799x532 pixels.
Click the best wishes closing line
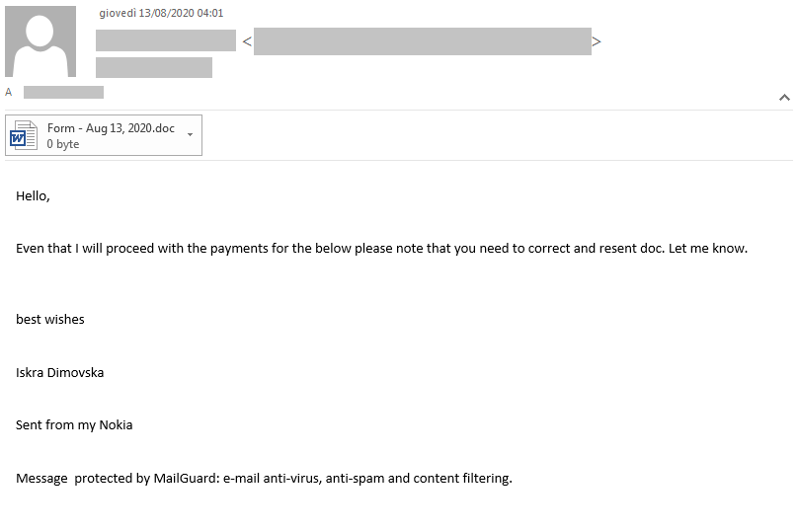tap(50, 319)
